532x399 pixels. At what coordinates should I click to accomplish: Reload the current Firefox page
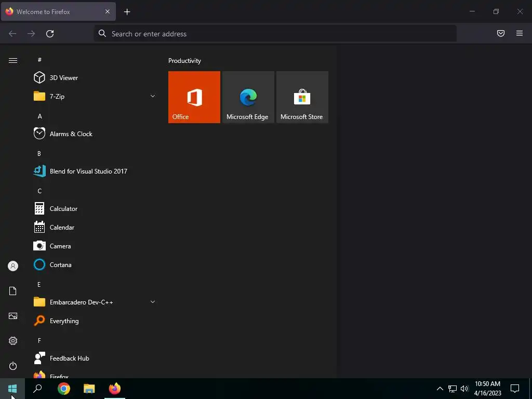pos(50,34)
